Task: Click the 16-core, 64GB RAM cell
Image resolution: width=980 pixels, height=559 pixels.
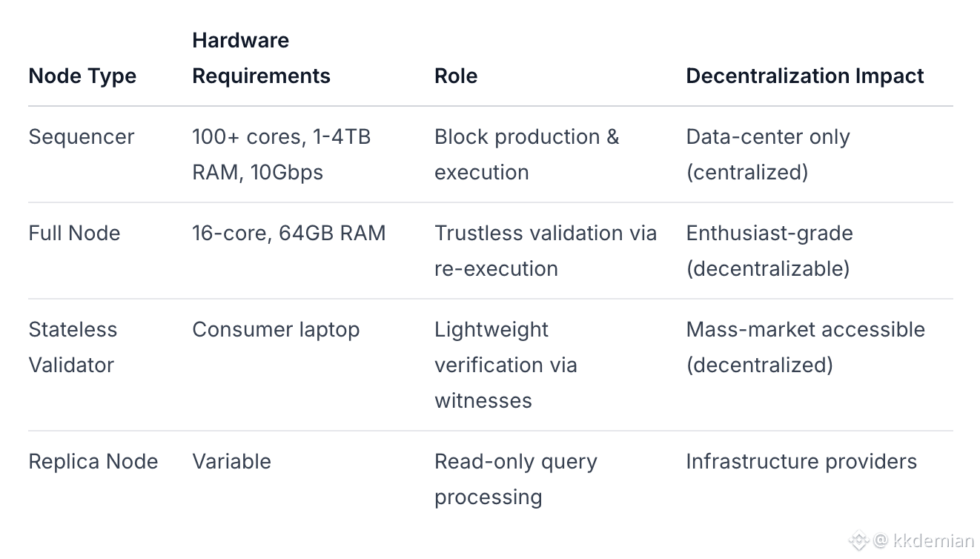Action: click(288, 234)
